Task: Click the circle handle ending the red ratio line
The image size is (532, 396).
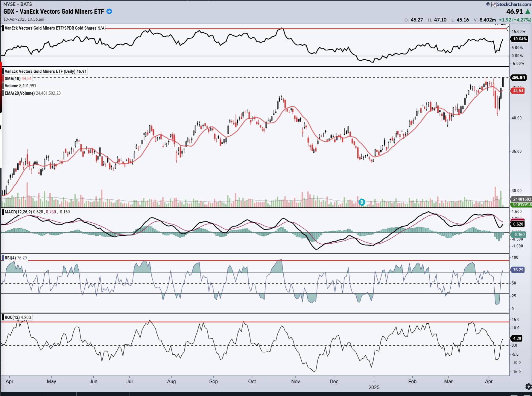Action: coord(508,29)
